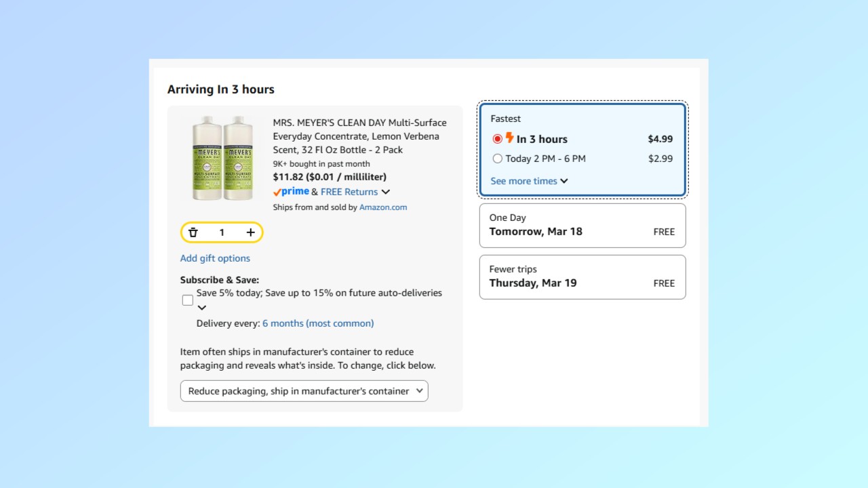Click the Prime badge icon
This screenshot has width=868, height=488.
tap(290, 192)
